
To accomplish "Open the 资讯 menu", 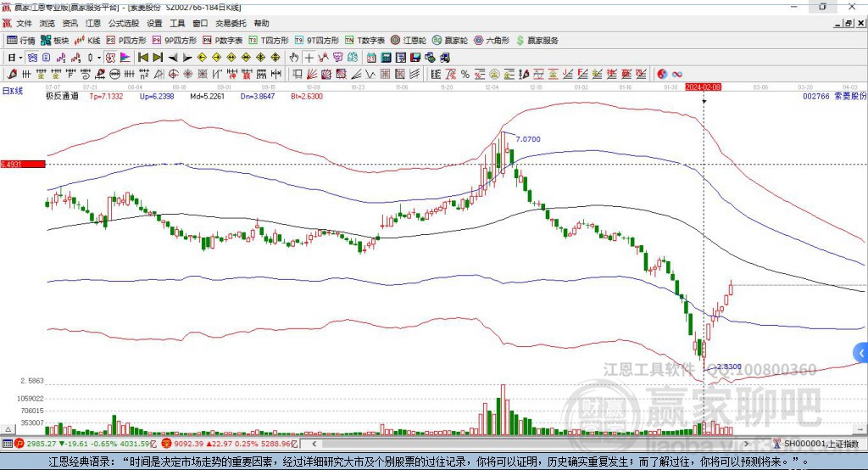I will [70, 23].
